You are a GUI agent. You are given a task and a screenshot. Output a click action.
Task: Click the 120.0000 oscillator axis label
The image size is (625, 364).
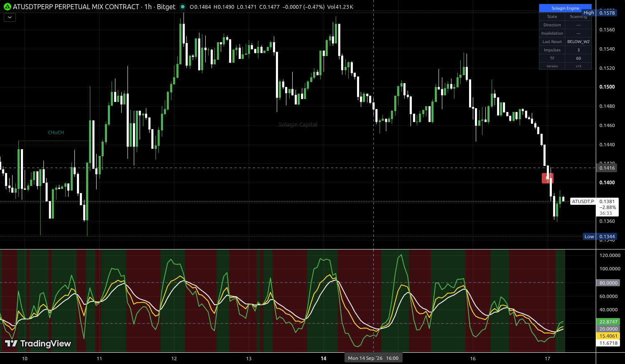click(x=610, y=255)
